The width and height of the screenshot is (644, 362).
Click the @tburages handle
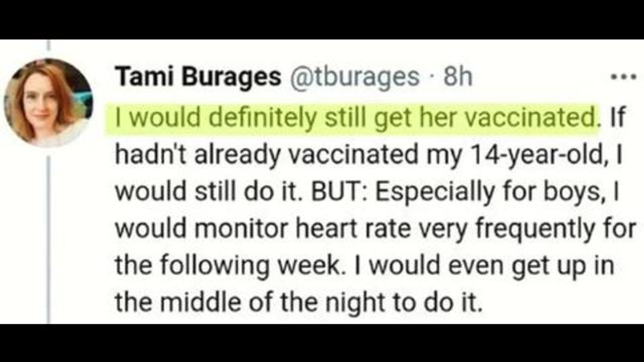click(x=354, y=77)
